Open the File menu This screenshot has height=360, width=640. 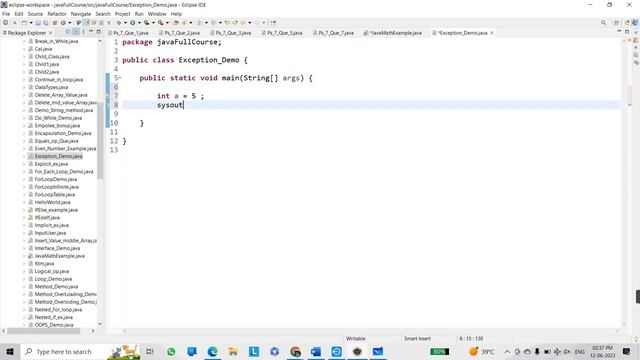point(6,14)
